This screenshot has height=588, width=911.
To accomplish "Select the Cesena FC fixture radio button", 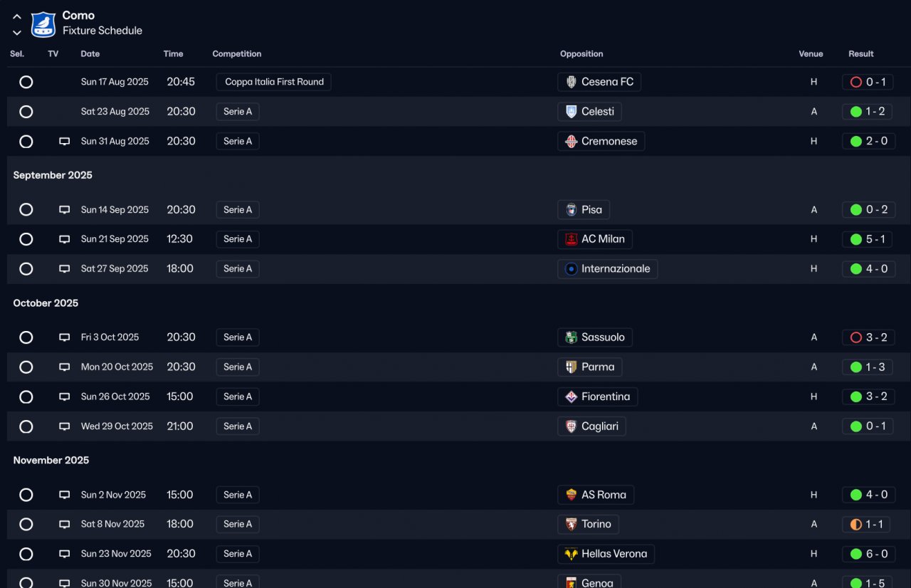I will (x=26, y=82).
